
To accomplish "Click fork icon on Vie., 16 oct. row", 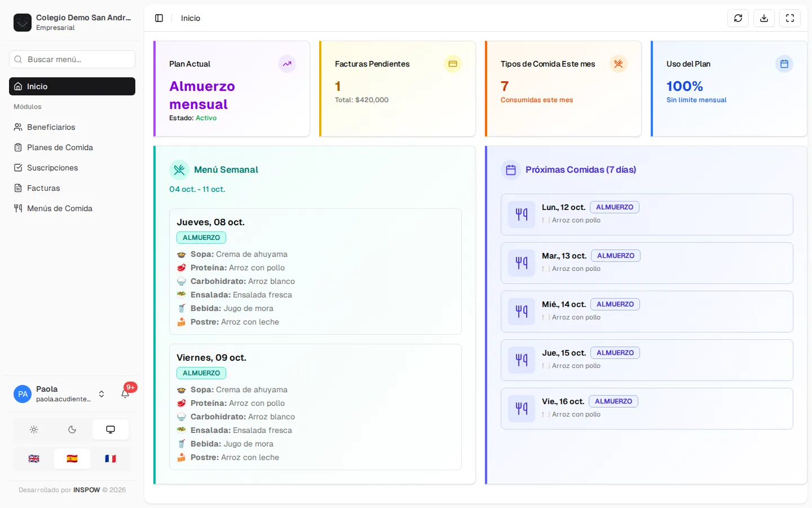I will (522, 409).
